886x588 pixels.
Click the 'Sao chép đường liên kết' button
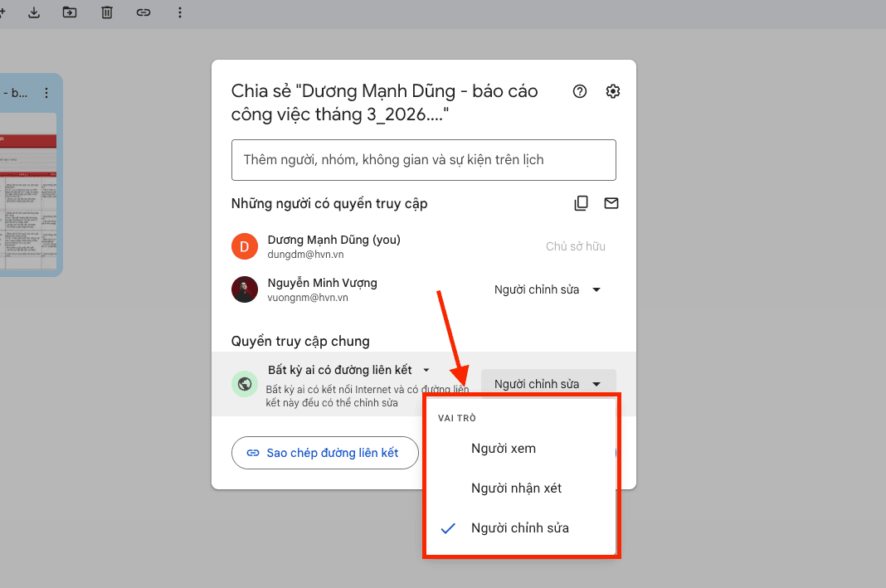pyautogui.click(x=324, y=453)
